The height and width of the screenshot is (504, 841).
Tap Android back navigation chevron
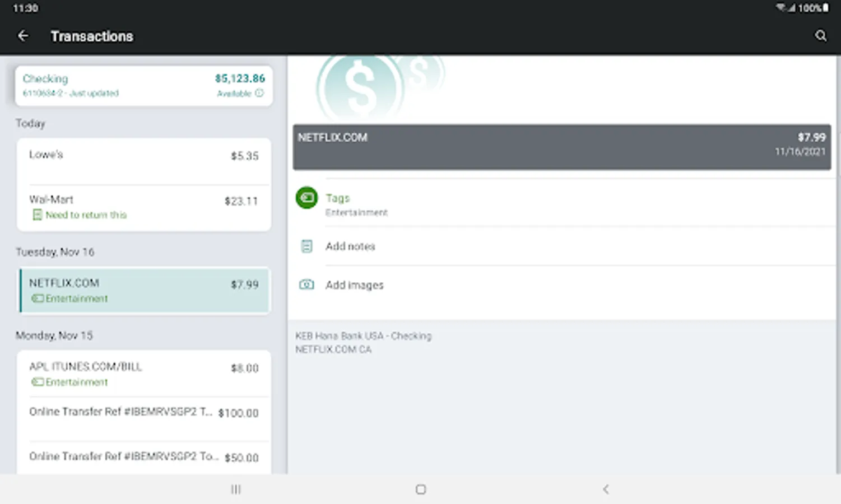606,489
